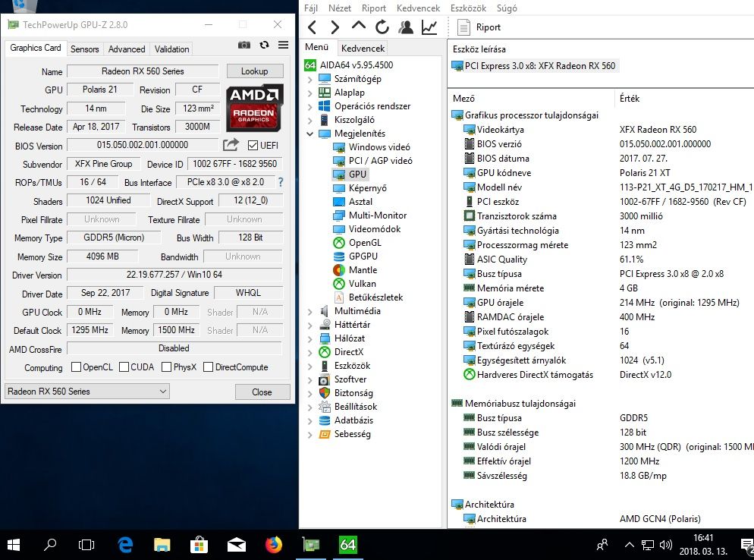Expand the Sebesség node

[309, 435]
